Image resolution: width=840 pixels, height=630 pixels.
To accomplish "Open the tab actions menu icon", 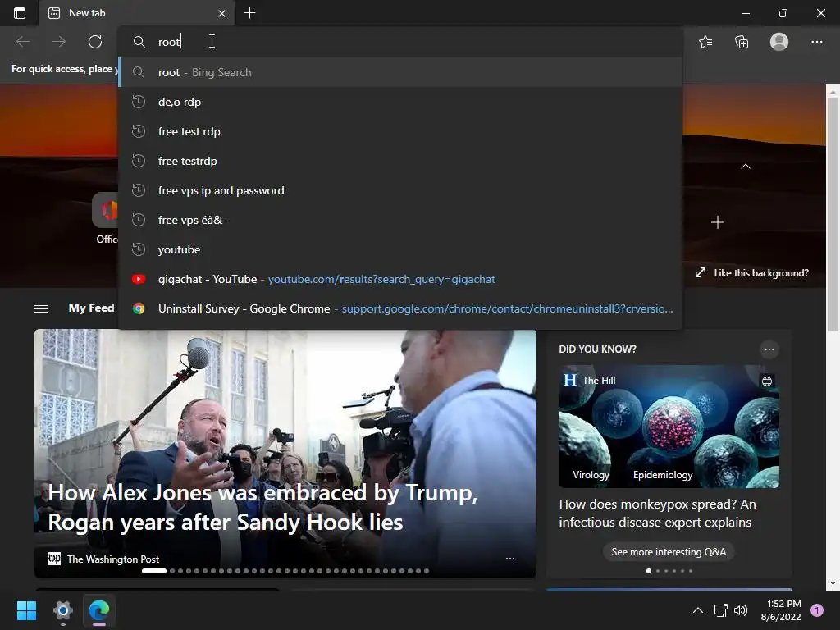I will 20,13.
